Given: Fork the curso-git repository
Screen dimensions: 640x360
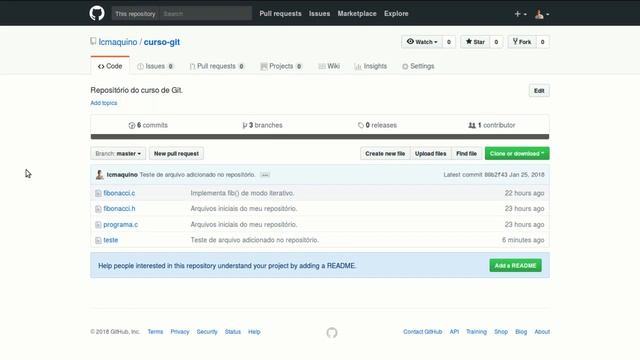Looking at the screenshot, I should tap(522, 42).
